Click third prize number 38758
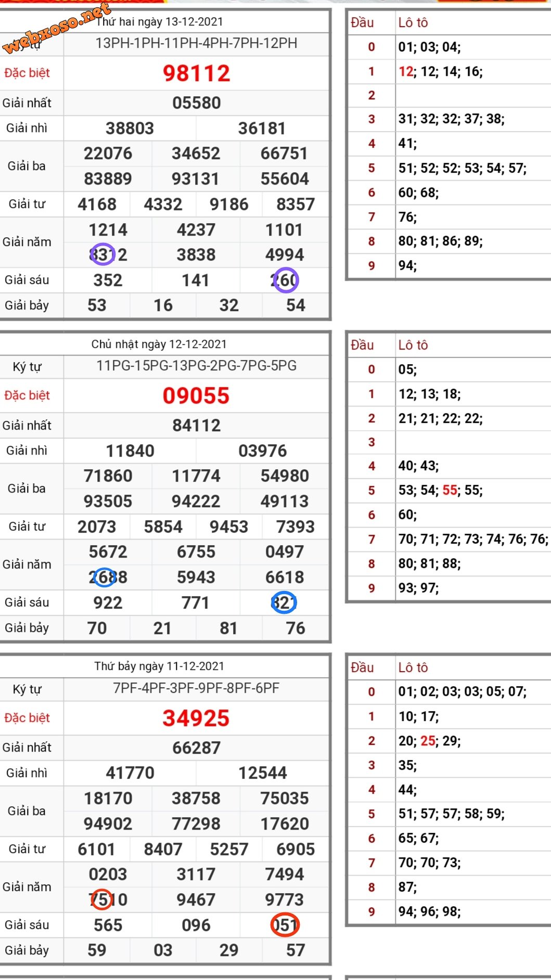551x980 pixels. (x=196, y=798)
